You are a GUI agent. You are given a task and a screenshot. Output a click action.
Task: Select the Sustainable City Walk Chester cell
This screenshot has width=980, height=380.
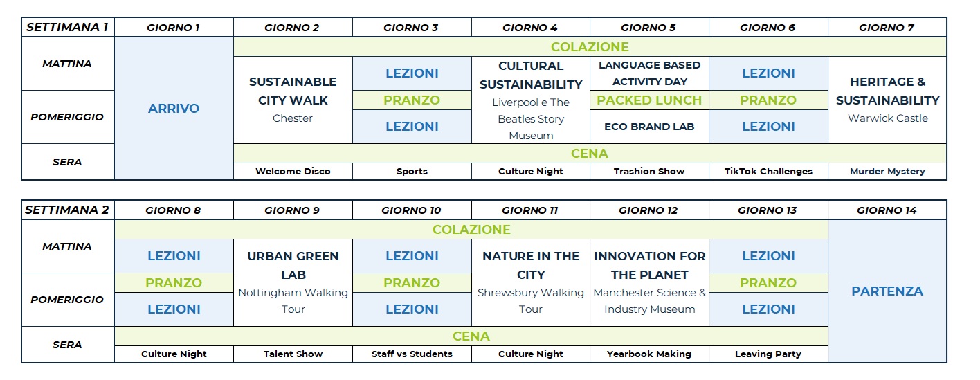point(293,100)
